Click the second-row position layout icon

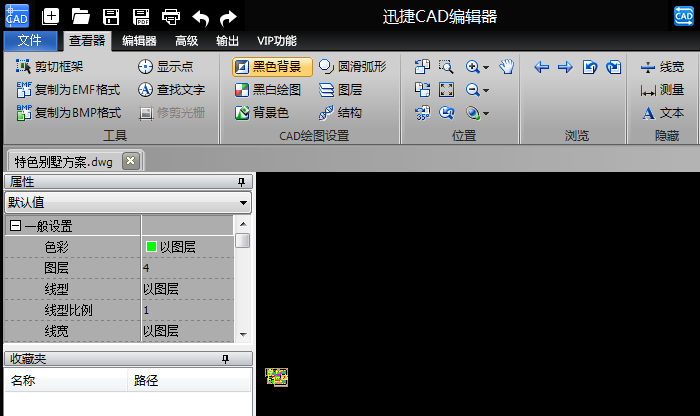(x=422, y=90)
